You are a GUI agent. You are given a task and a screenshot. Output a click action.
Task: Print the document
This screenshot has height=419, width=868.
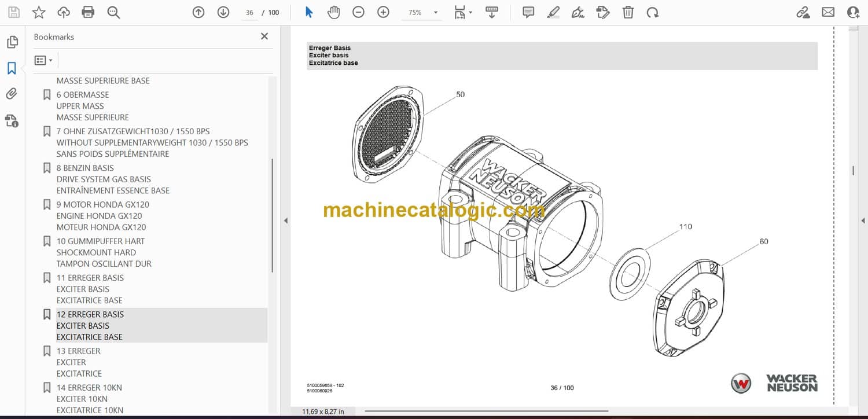click(x=88, y=12)
